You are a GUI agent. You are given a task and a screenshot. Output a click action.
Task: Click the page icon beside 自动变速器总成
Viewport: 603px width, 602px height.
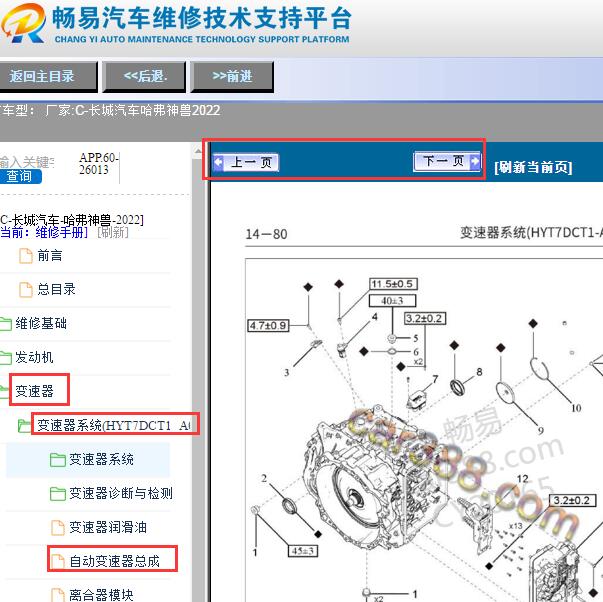pos(58,561)
